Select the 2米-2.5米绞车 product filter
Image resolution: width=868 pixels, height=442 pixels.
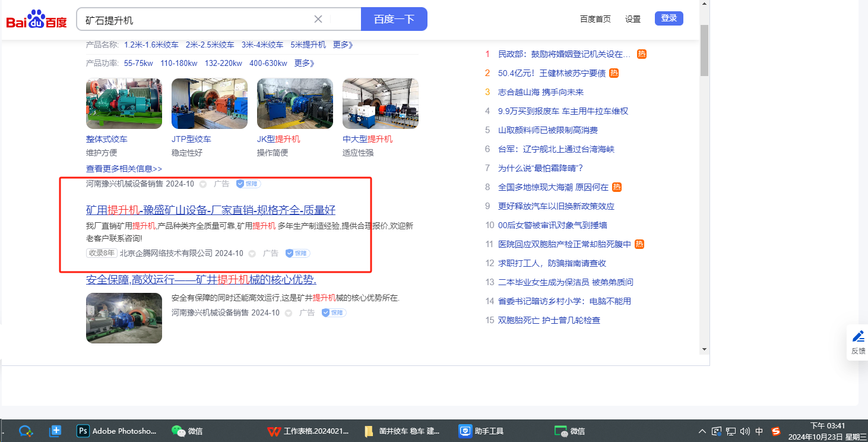pos(210,45)
